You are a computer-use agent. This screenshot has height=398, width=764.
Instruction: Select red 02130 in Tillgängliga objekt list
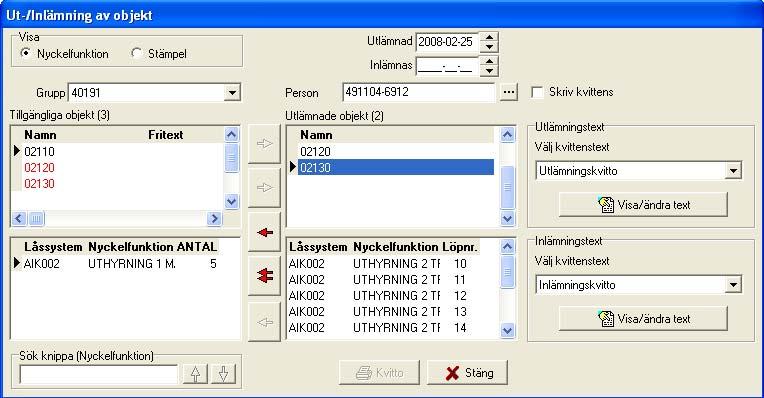click(39, 184)
